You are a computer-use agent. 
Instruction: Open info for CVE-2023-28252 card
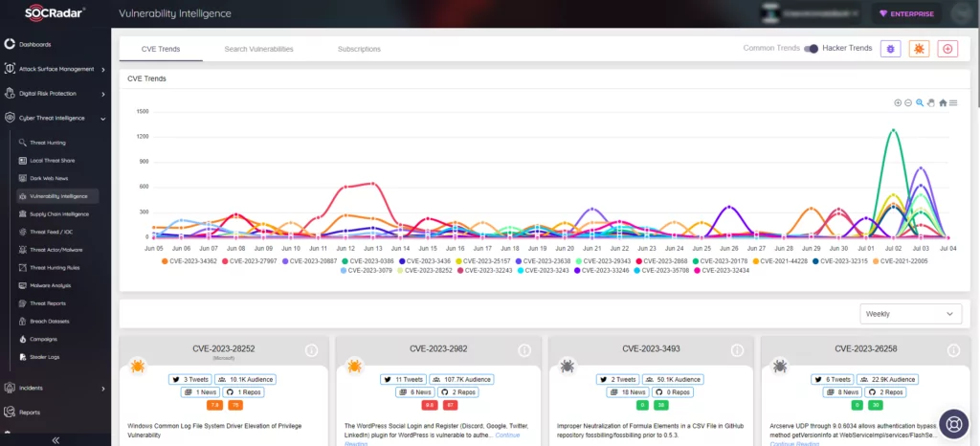(x=311, y=350)
